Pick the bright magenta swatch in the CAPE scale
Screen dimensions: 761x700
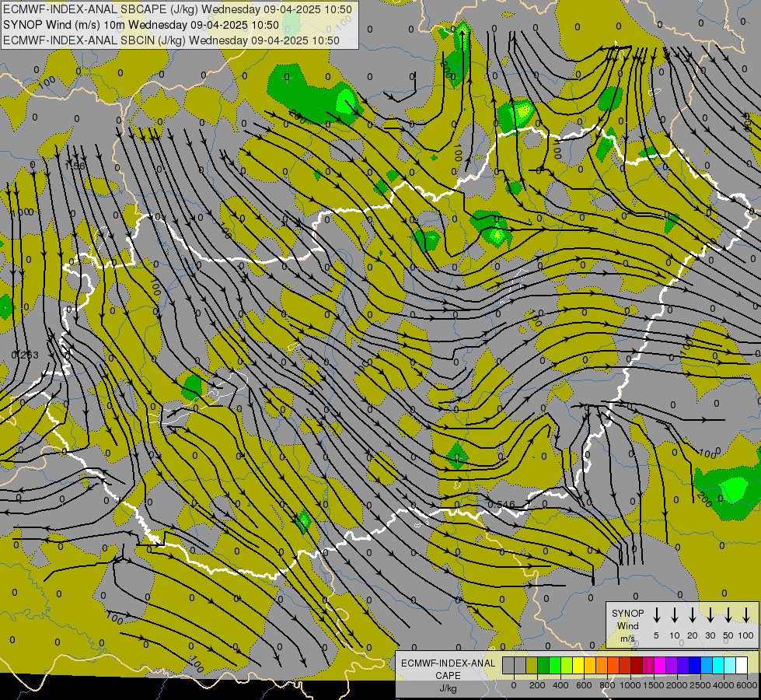pos(660,665)
